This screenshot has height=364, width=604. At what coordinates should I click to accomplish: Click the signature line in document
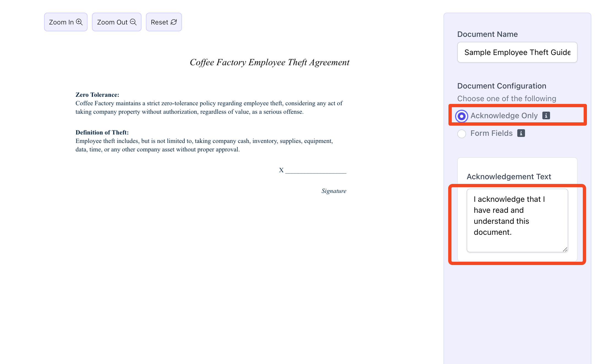[315, 171]
